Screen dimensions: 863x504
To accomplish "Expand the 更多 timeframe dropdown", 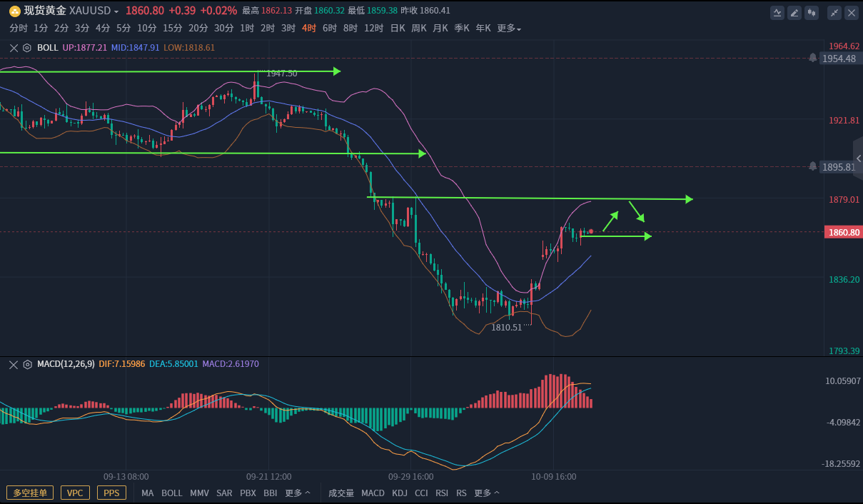I will [509, 29].
